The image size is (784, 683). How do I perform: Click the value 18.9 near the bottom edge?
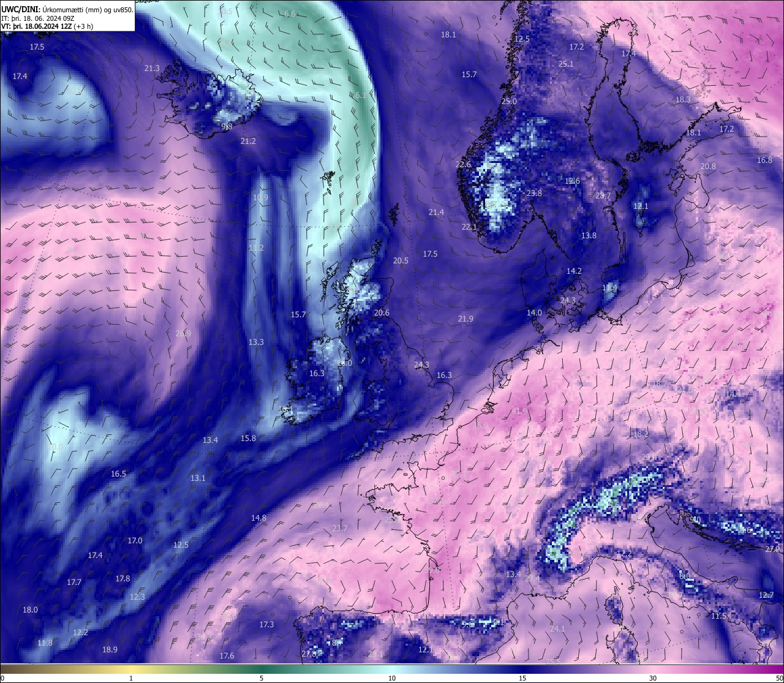110,649
